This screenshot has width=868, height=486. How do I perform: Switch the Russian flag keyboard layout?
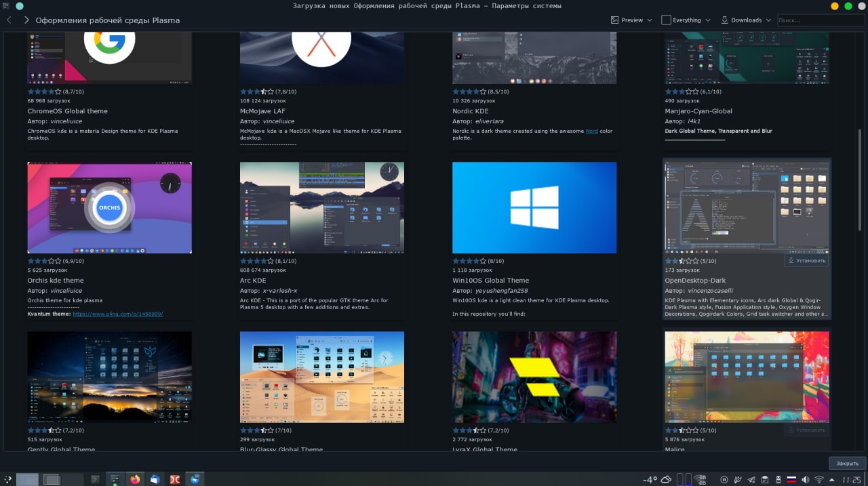click(x=791, y=480)
